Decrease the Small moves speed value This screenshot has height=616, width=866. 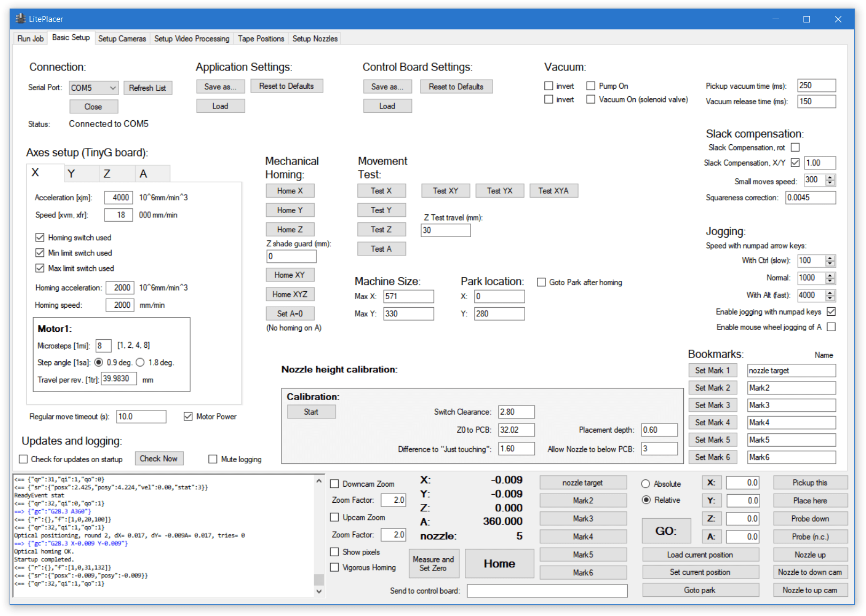(x=830, y=183)
